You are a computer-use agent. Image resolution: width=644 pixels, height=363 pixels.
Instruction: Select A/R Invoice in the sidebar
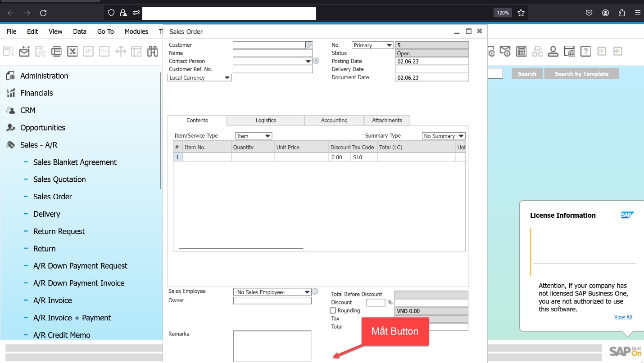pos(53,300)
